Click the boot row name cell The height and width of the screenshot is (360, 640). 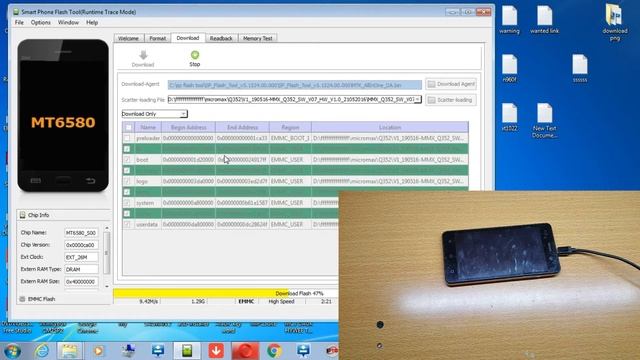[x=148, y=160]
